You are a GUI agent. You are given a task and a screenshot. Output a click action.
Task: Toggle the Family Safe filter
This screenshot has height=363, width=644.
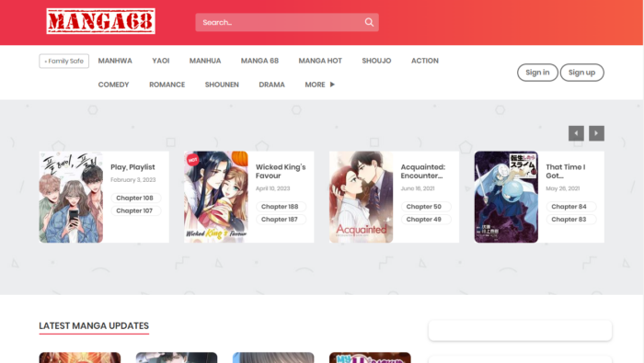click(64, 62)
